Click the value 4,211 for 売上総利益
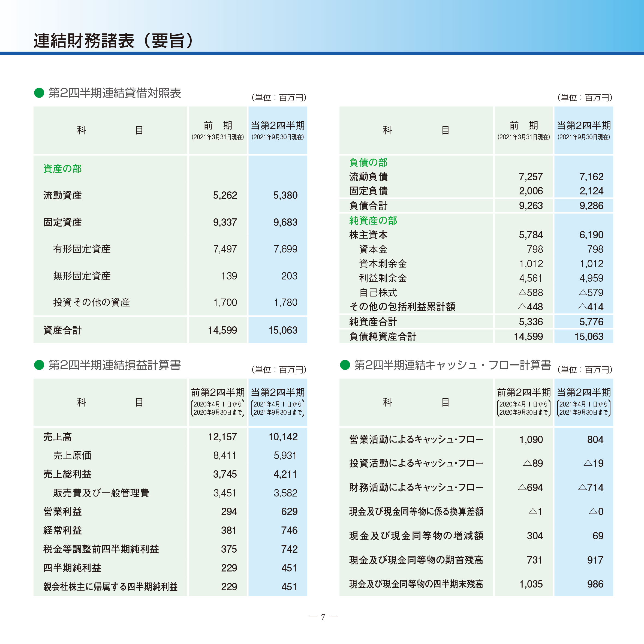 click(285, 474)
